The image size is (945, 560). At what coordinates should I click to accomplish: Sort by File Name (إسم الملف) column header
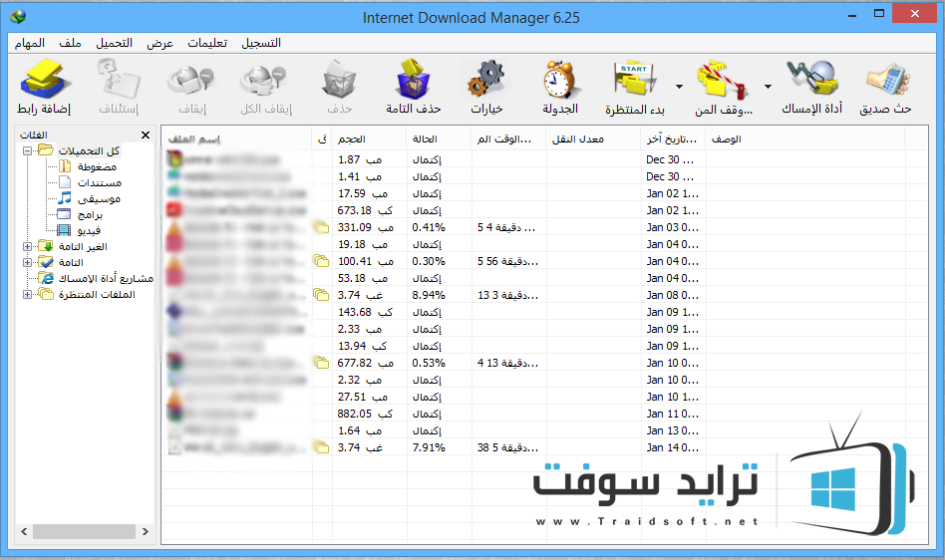coord(236,140)
